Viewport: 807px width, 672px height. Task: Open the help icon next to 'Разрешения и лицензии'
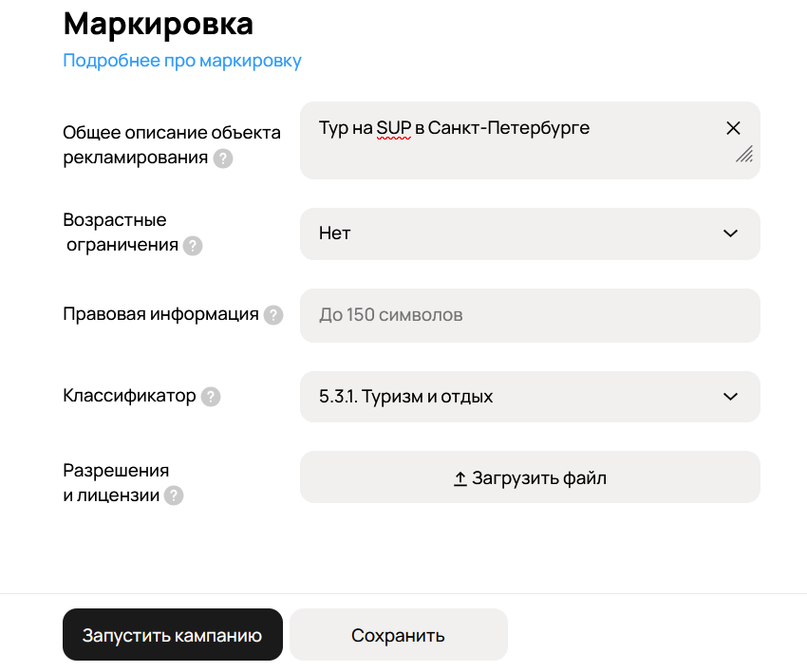[x=175, y=496]
